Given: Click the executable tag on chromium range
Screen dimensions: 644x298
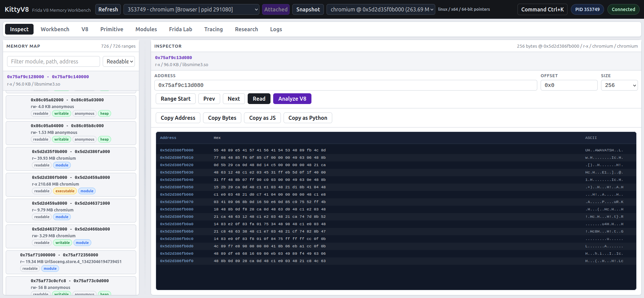Looking at the screenshot, I should 65,191.
